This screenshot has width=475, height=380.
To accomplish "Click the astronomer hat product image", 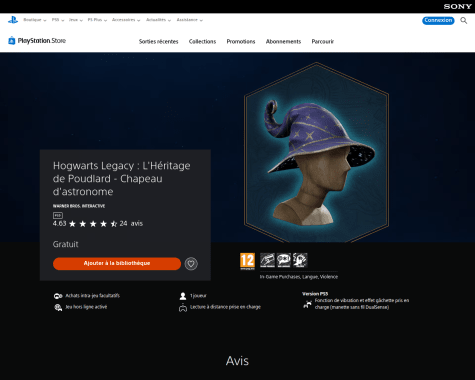I will 317,152.
